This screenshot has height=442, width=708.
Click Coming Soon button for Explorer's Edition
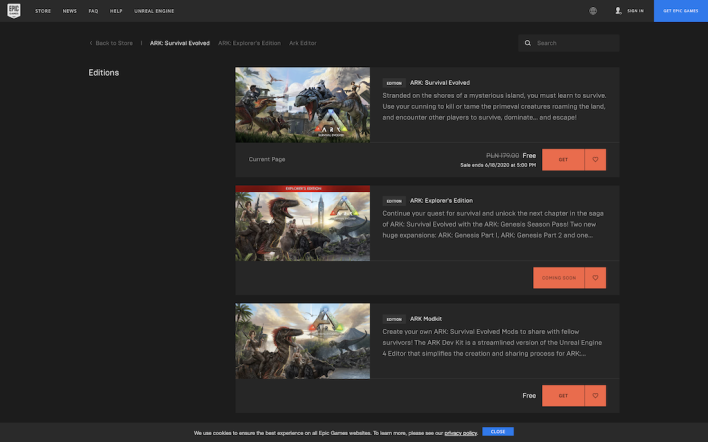tap(559, 278)
